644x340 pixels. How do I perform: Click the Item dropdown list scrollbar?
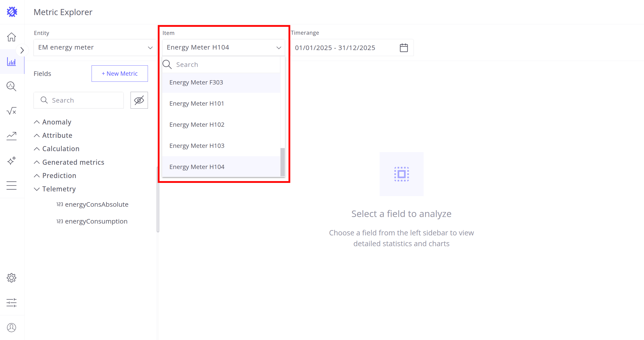point(283,162)
